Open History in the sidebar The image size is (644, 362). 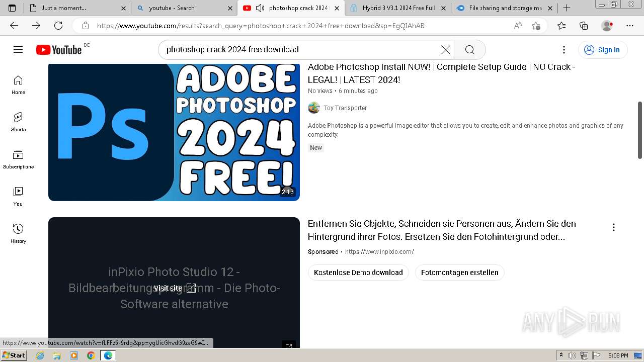(x=18, y=234)
